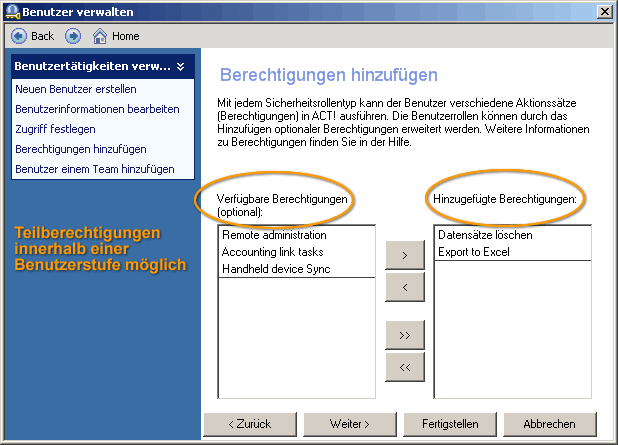This screenshot has width=618, height=445.
Task: Select Zugriff festlegen in sidebar
Action: (55, 129)
